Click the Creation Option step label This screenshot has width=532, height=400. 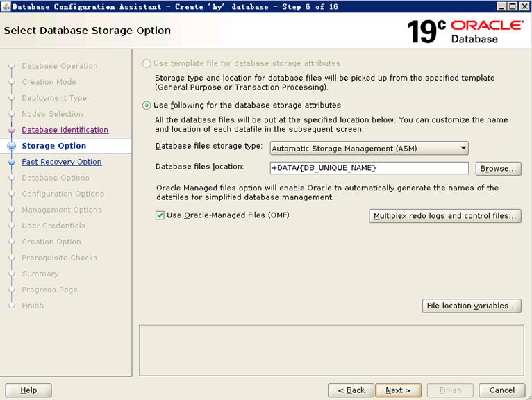pos(51,242)
